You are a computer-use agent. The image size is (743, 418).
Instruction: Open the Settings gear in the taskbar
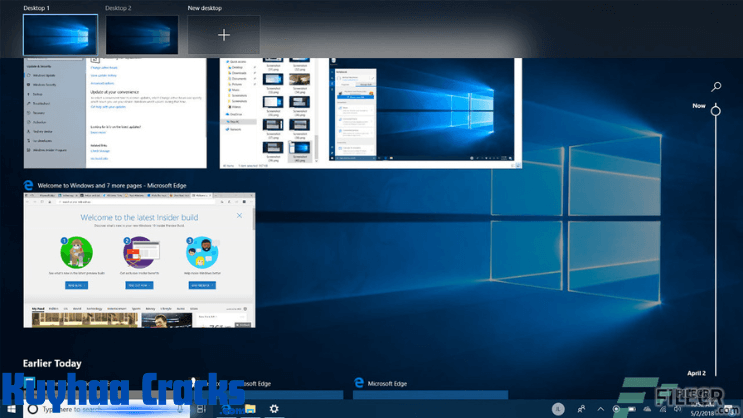pyautogui.click(x=274, y=409)
